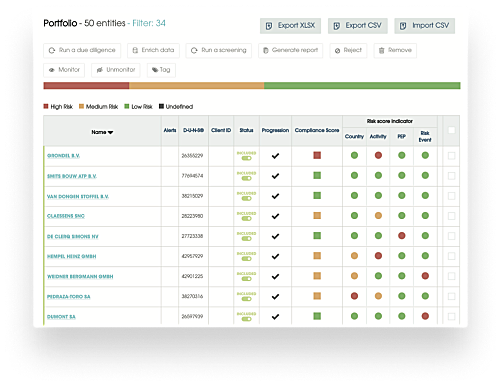Click the Export CSV button
The image size is (501, 386).
click(358, 26)
